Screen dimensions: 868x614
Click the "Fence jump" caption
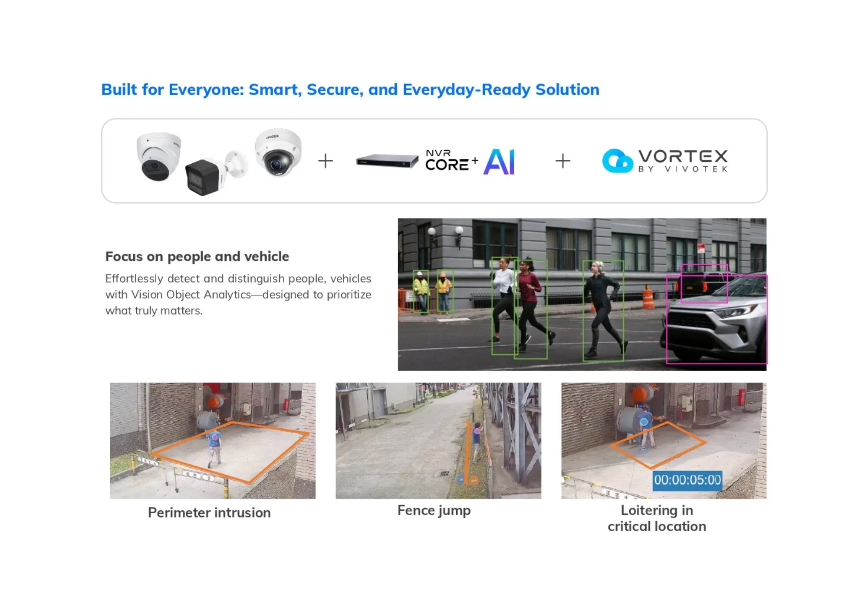pos(434,511)
